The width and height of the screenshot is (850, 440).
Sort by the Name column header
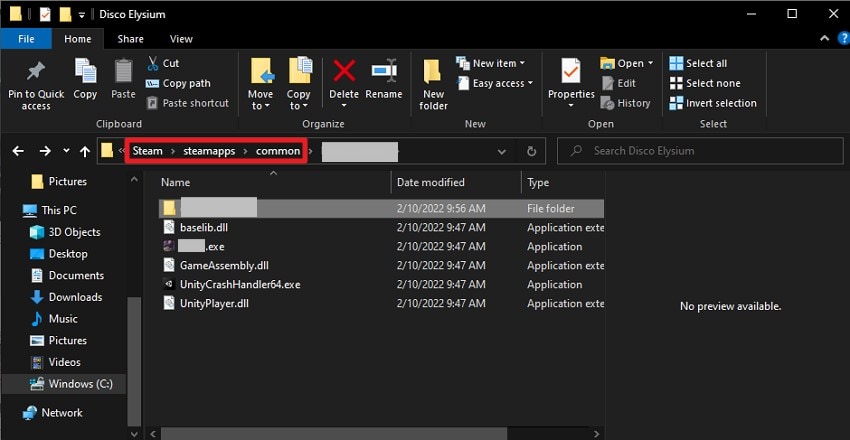pyautogui.click(x=176, y=183)
